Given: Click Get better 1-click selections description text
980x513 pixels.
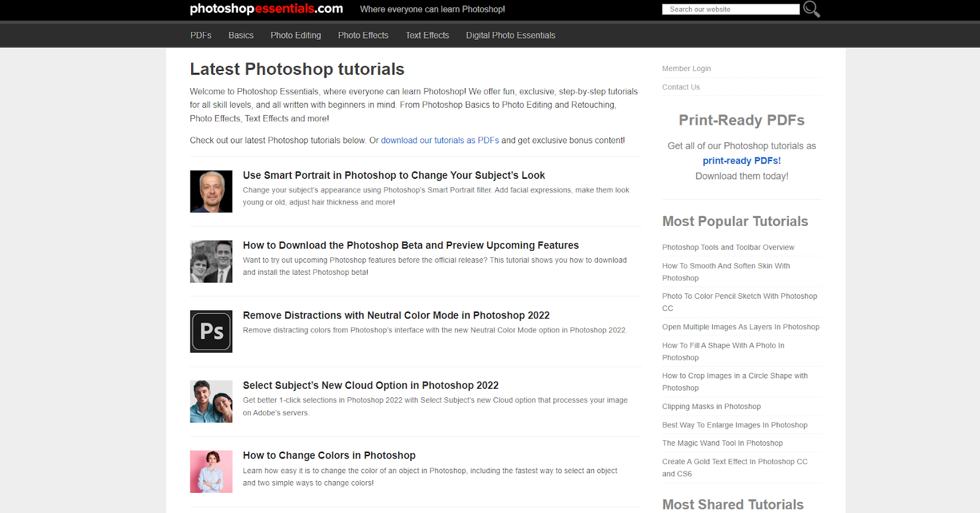Looking at the screenshot, I should pyautogui.click(x=435, y=406).
